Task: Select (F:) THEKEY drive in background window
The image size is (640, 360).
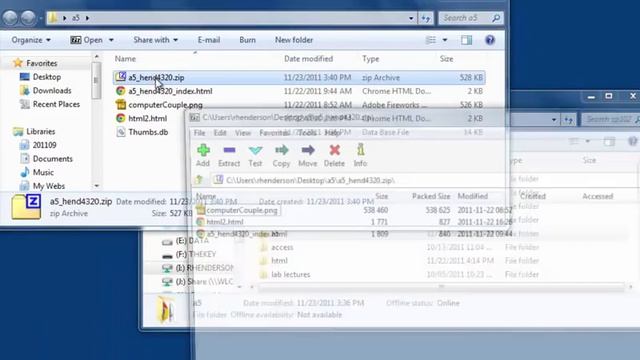Action: (196, 255)
